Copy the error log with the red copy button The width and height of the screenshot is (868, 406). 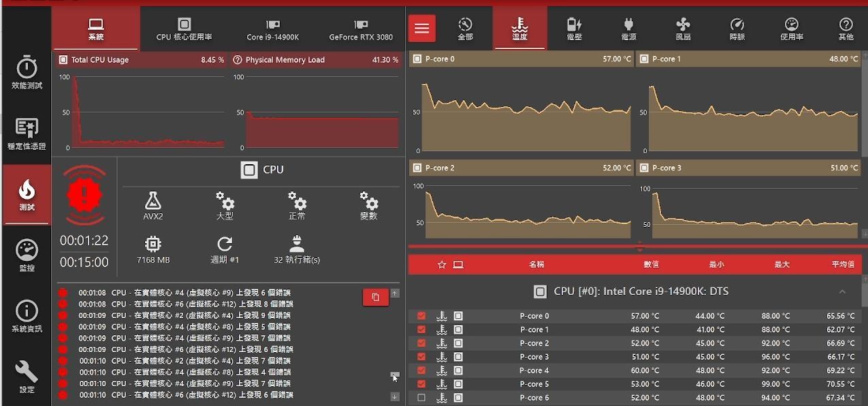375,296
